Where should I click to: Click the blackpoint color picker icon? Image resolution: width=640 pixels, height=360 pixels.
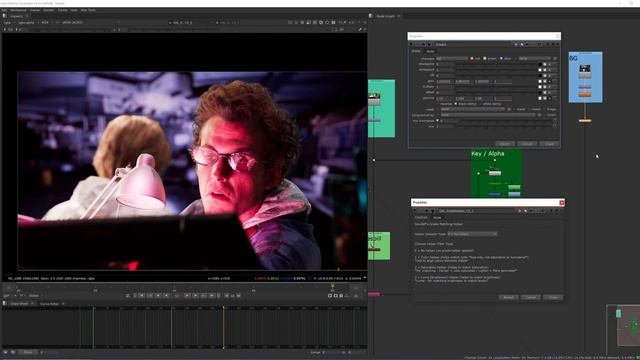pyautogui.click(x=545, y=64)
